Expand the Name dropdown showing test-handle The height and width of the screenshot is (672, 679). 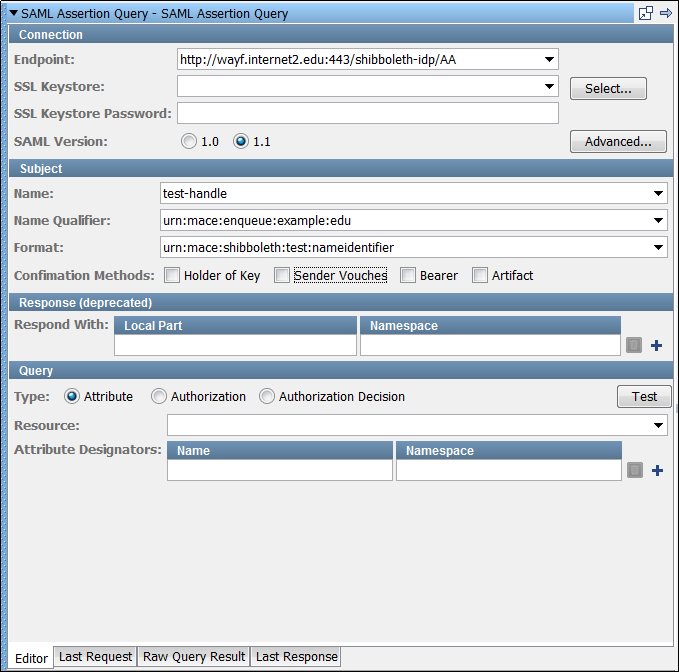point(658,193)
